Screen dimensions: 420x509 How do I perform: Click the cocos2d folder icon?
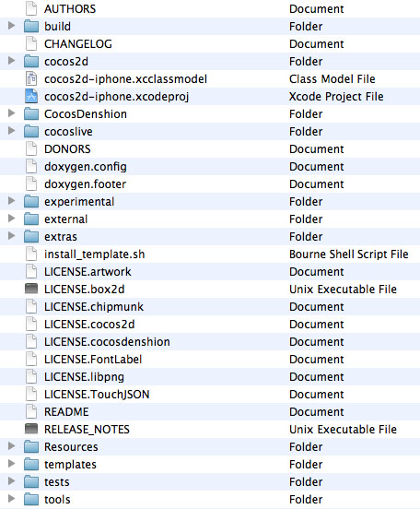pyautogui.click(x=31, y=61)
